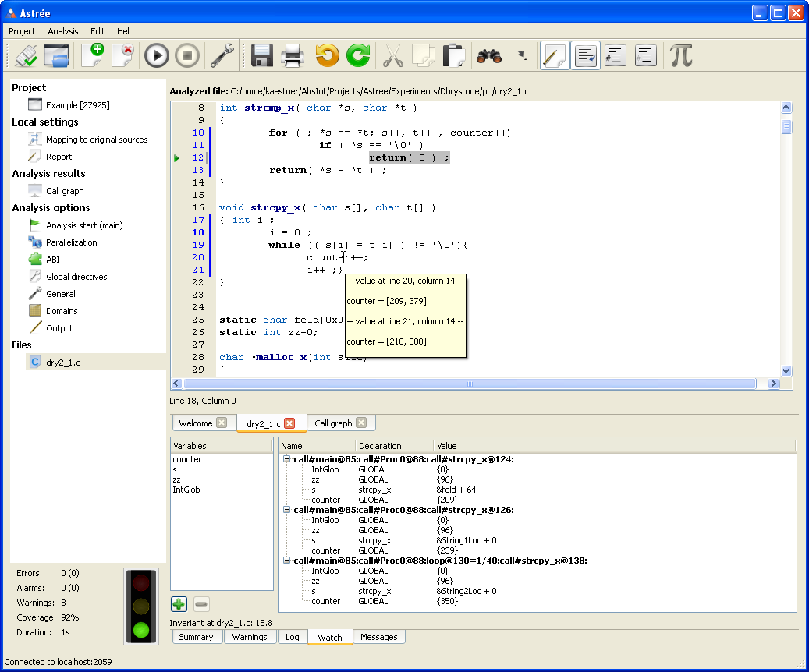Click the scissors cut icon
Image resolution: width=809 pixels, height=672 pixels.
(393, 55)
